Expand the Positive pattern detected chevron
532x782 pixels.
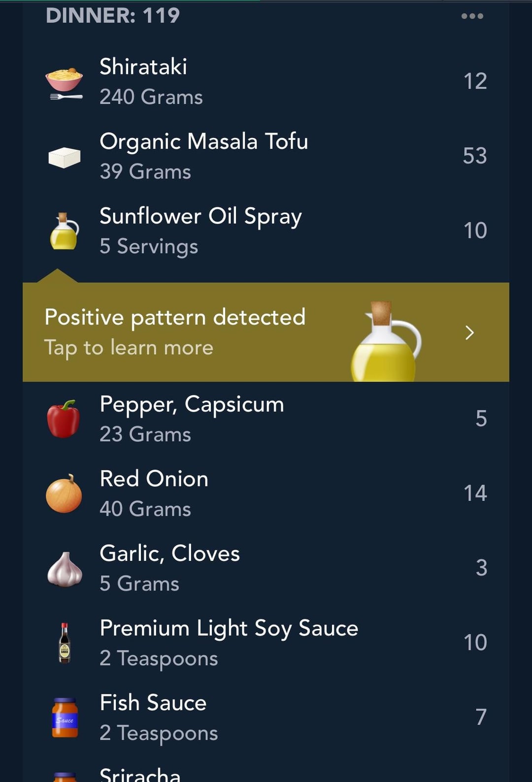click(x=469, y=333)
